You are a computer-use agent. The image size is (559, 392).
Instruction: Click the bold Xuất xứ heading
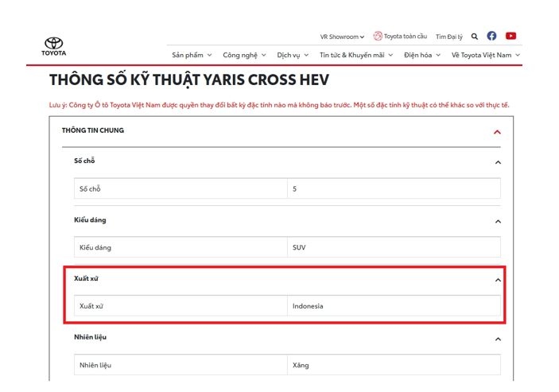point(86,278)
